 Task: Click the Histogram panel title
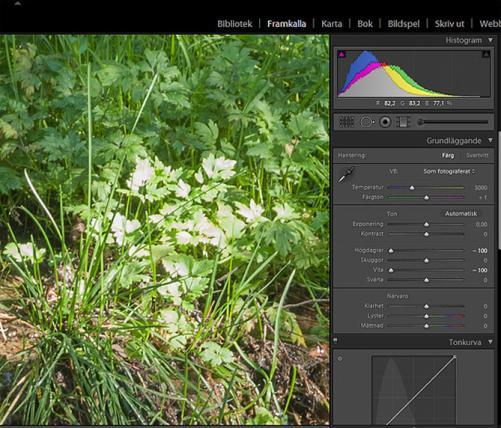463,40
